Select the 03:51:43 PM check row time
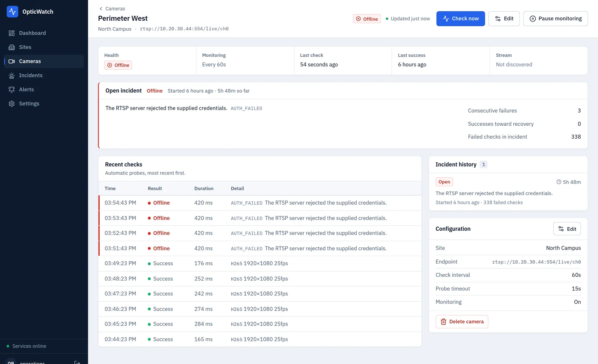This screenshot has width=598, height=364. point(120,249)
